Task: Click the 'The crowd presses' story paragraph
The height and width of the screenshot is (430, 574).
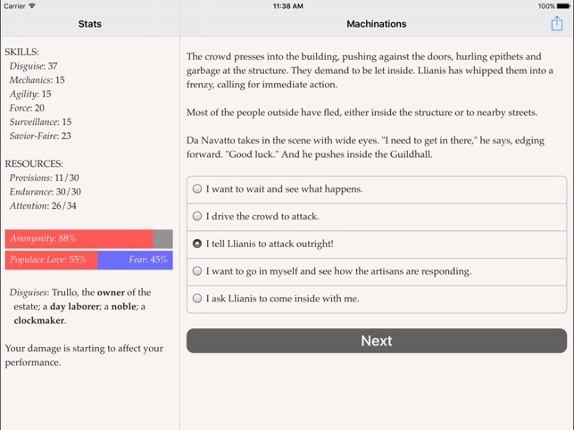Action: [x=370, y=71]
